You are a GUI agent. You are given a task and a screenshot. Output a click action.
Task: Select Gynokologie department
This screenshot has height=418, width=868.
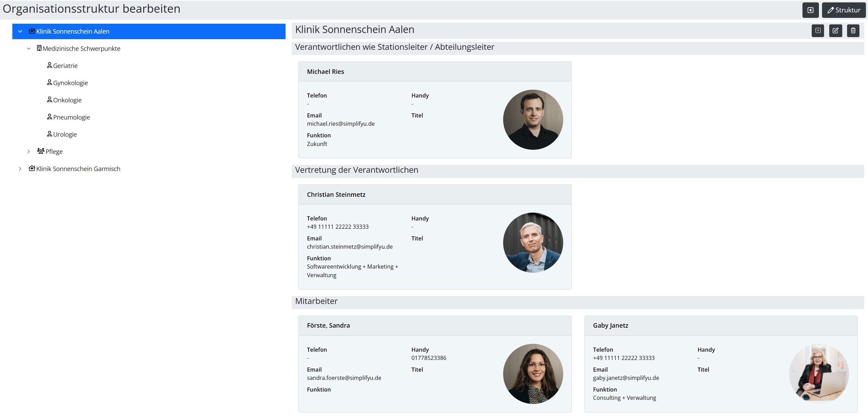click(70, 83)
